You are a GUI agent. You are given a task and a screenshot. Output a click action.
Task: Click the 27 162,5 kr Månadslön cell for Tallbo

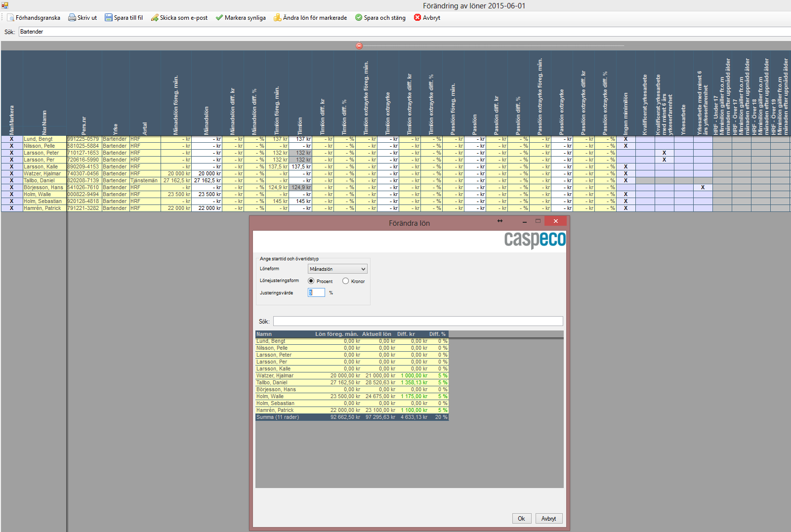pyautogui.click(x=207, y=181)
